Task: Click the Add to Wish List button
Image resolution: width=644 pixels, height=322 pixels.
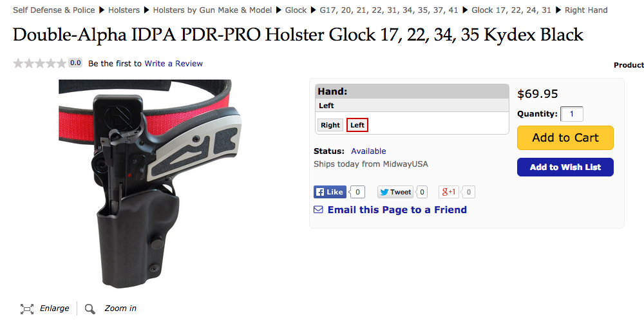Action: coord(565,167)
